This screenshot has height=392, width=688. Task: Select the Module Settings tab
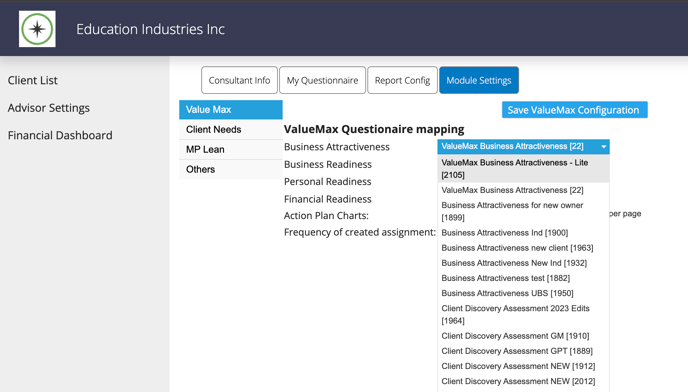[x=479, y=80]
